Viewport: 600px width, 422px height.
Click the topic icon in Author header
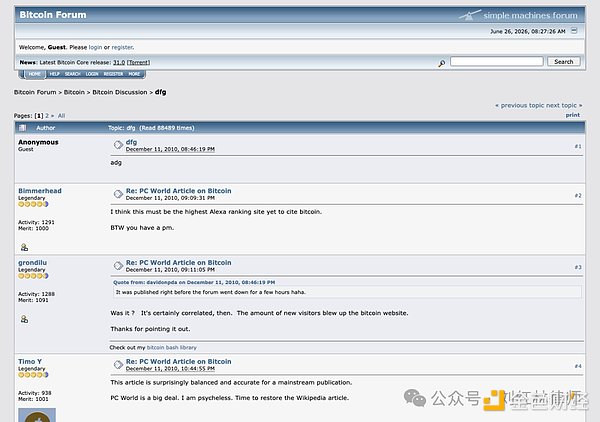22,128
